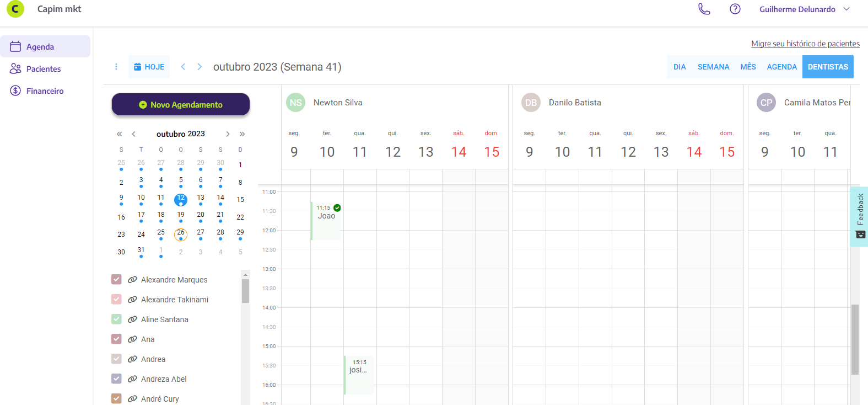Open the Joao 11:15 appointment
Image resolution: width=868 pixels, height=405 pixels.
[326, 221]
